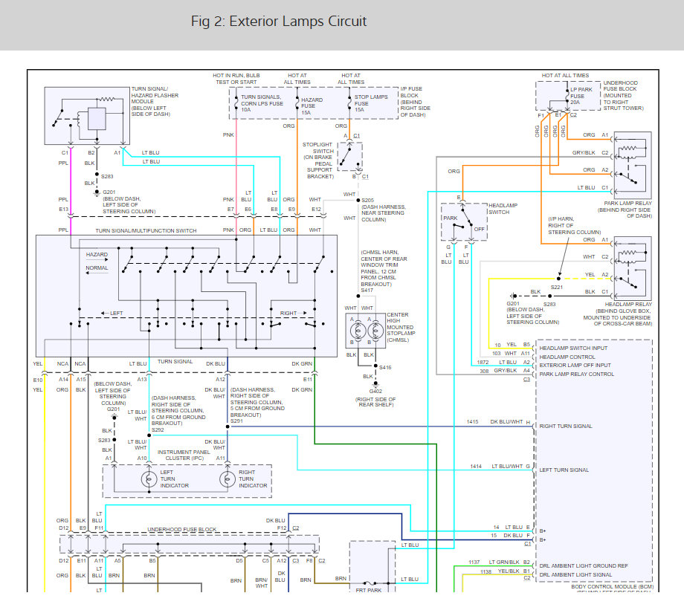Image resolution: width=684 pixels, height=616 pixels.
Task: Select the 'STOP LAMPS FUSE 15A' label
Action: point(371,103)
